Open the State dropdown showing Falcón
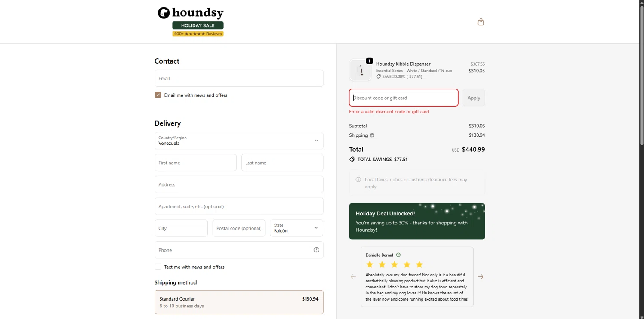 [297, 228]
